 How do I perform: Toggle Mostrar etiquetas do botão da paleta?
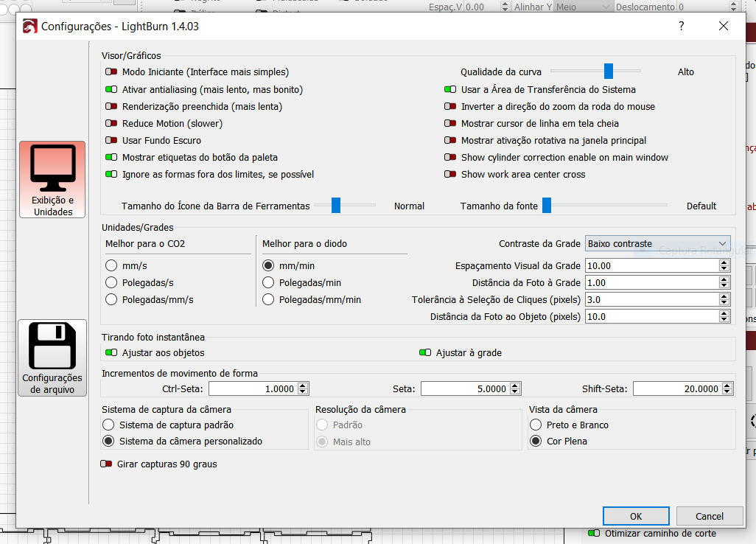[x=111, y=157]
